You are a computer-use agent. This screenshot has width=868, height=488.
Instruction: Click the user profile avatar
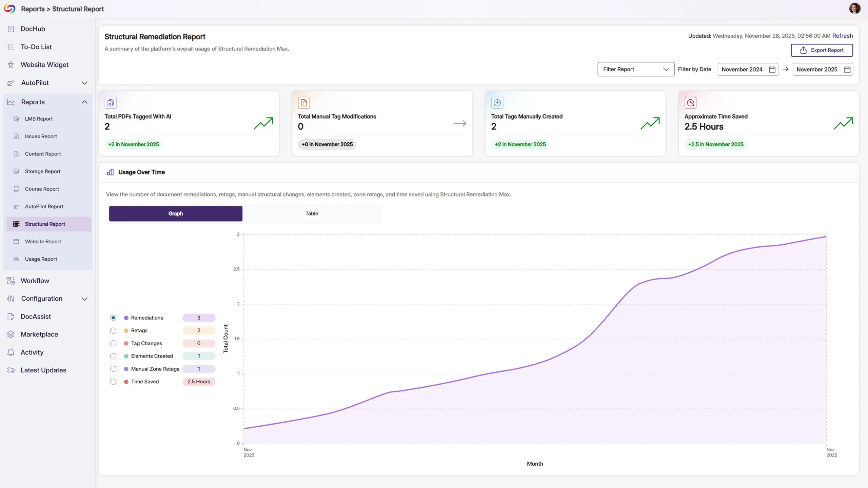(x=854, y=8)
